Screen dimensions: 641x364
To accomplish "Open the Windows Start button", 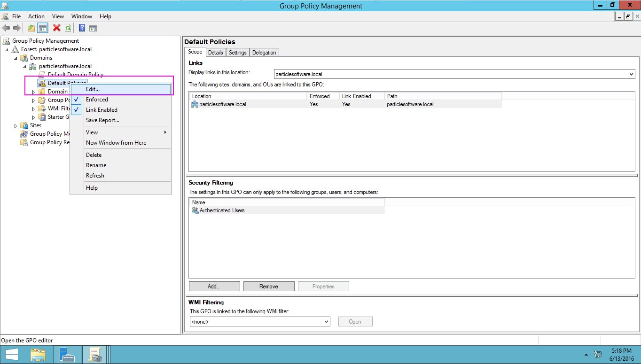I will 12,355.
